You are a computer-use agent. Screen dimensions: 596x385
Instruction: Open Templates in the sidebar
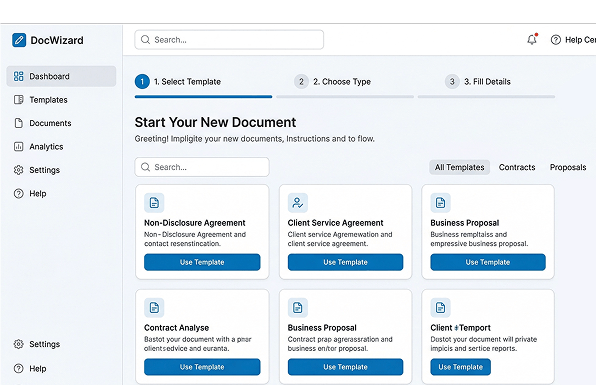coord(61,100)
